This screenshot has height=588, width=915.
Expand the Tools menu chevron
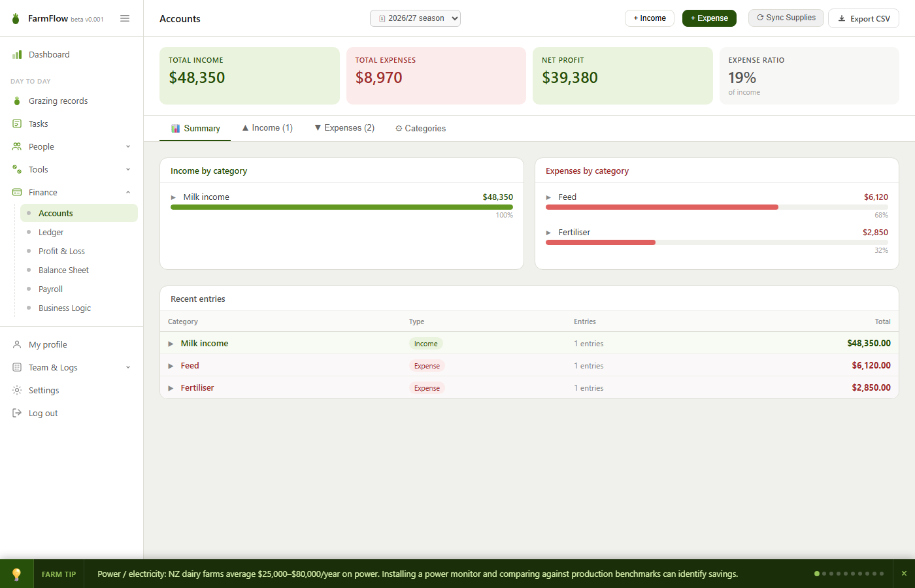[x=128, y=169]
